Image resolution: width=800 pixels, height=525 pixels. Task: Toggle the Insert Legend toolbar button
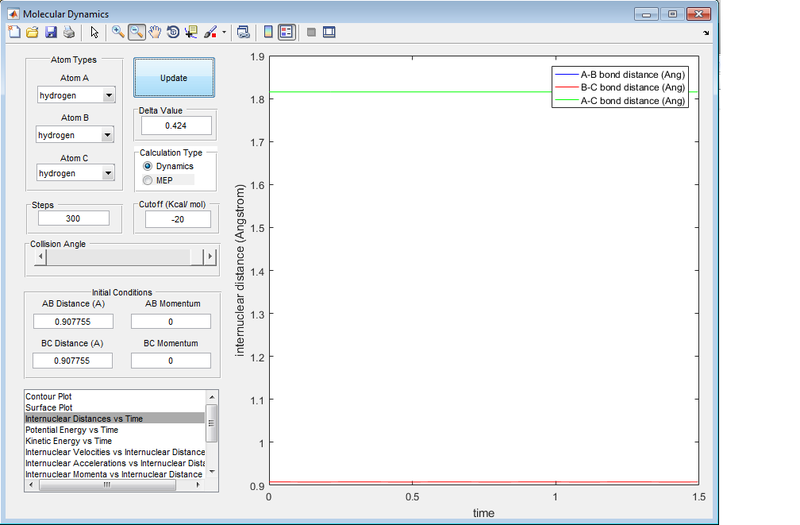(287, 32)
